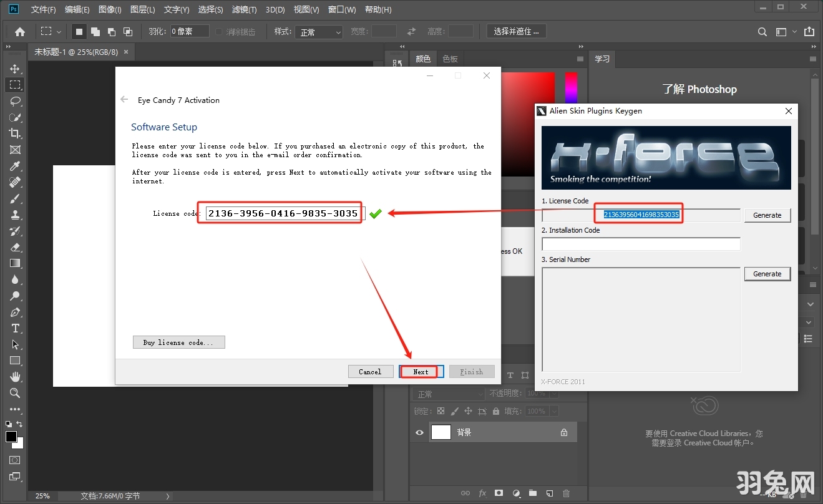Toggle lock transparent pixels in 锁定 row
823x504 pixels.
[x=441, y=411]
